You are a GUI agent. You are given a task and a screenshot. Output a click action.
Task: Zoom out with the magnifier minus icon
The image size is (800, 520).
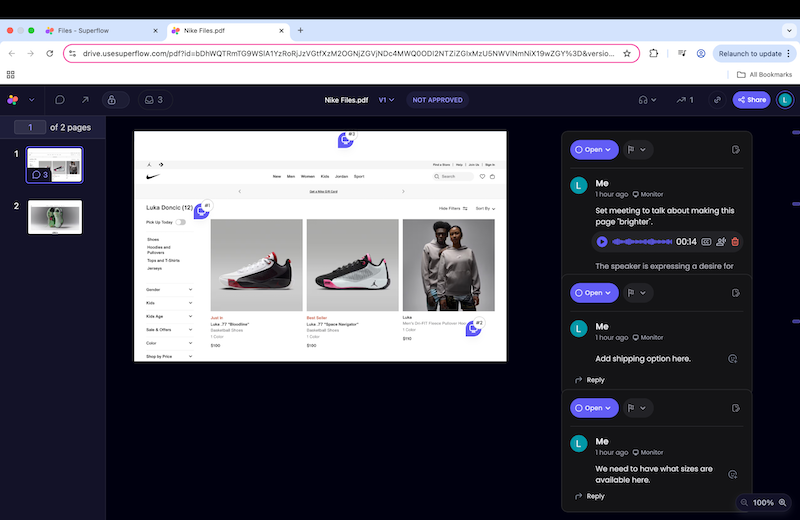click(x=744, y=503)
